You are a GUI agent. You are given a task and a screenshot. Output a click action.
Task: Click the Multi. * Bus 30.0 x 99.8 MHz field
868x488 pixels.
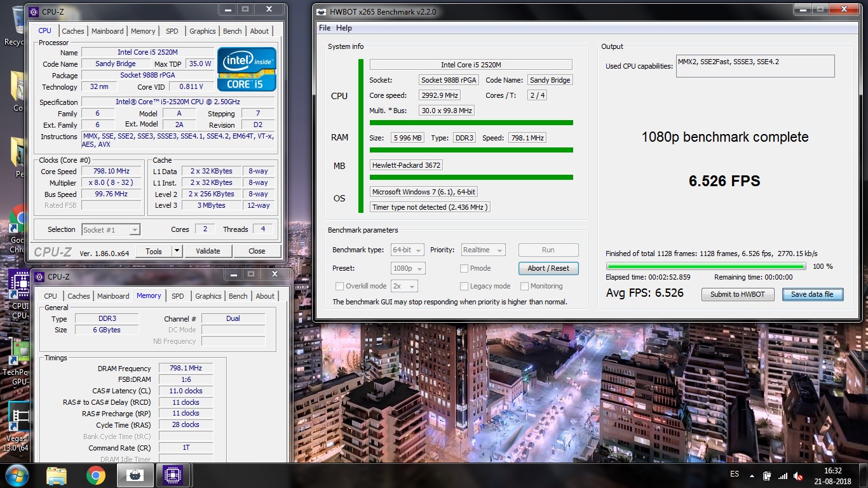[447, 111]
